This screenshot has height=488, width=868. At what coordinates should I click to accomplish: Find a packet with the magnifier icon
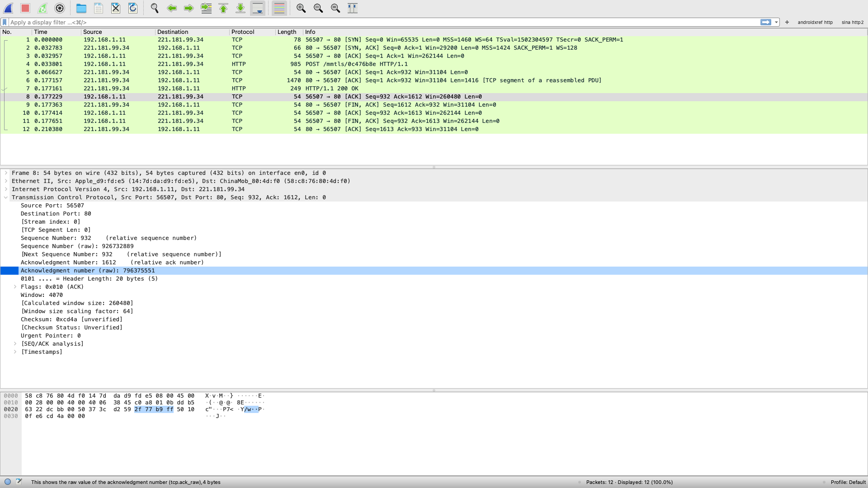155,8
